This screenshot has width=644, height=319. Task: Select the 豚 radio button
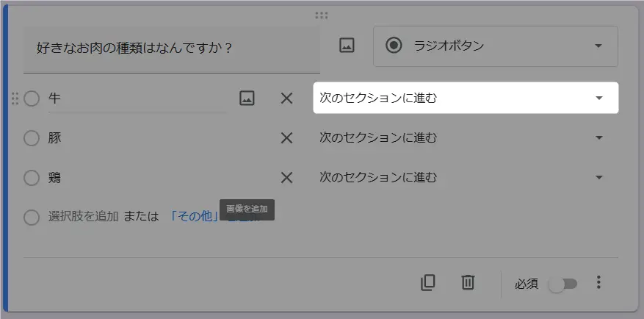click(x=32, y=138)
